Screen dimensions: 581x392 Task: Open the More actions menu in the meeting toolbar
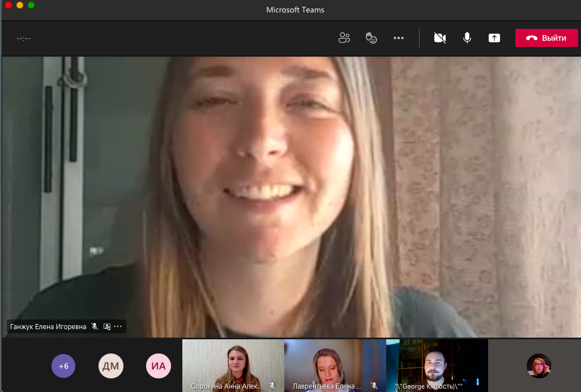(399, 38)
